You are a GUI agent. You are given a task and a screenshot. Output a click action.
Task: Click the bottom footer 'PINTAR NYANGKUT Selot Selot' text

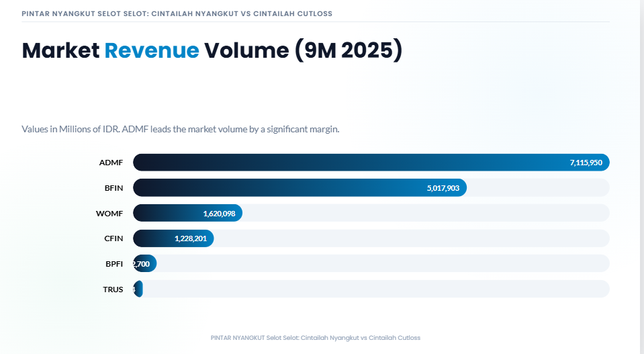pos(316,338)
